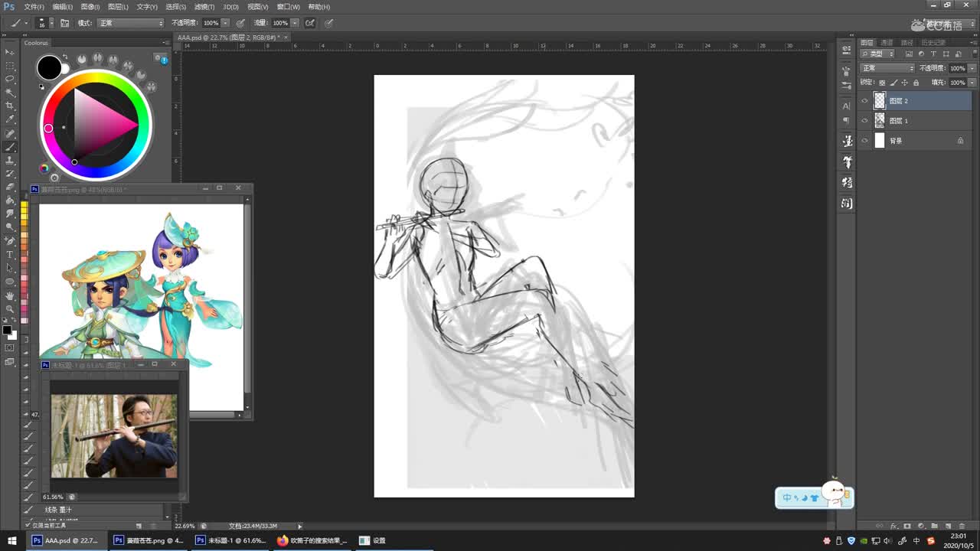Open the flow slider dropdown

click(295, 23)
